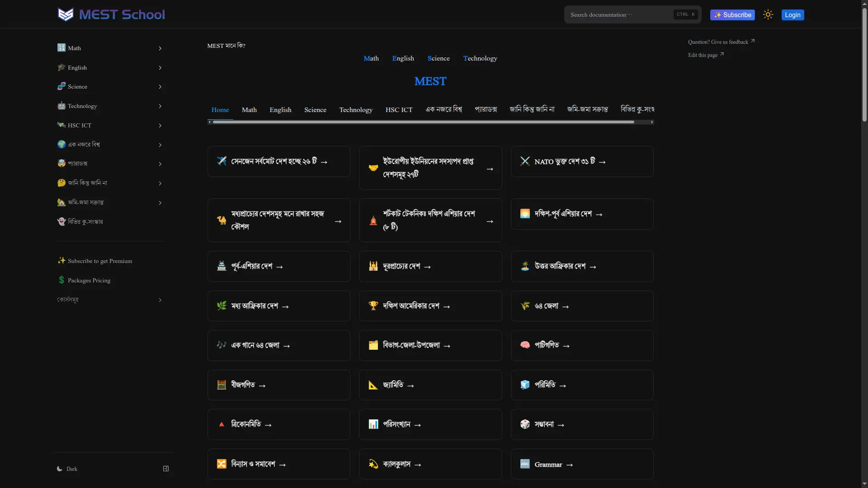This screenshot has width=868, height=488.
Task: Expand the HSC ICT sidebar chevron
Action: (160, 126)
